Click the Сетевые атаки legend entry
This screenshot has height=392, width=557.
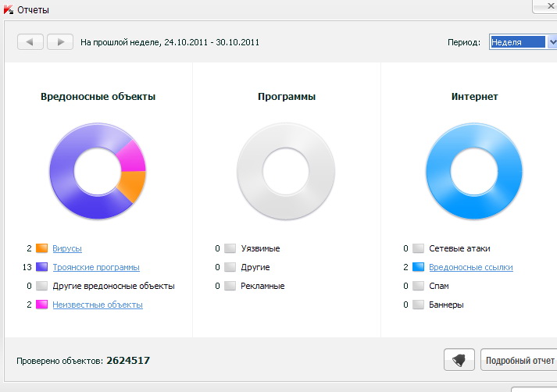[x=460, y=248]
